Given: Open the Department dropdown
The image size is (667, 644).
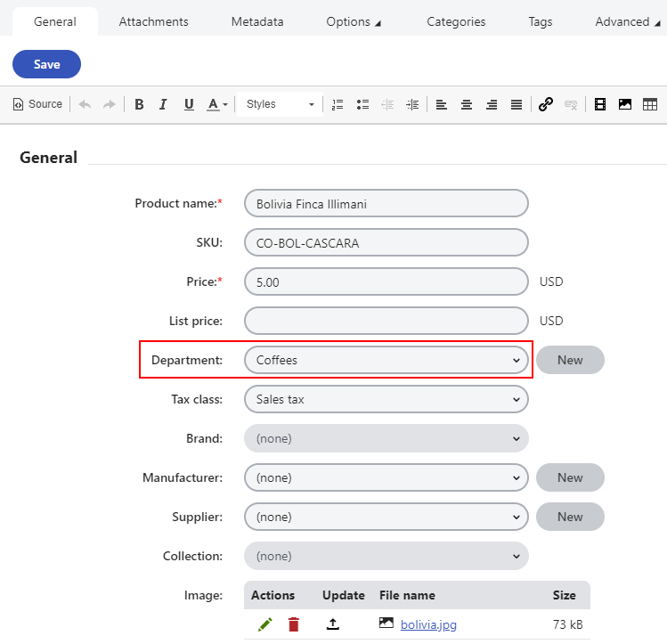Looking at the screenshot, I should [386, 360].
